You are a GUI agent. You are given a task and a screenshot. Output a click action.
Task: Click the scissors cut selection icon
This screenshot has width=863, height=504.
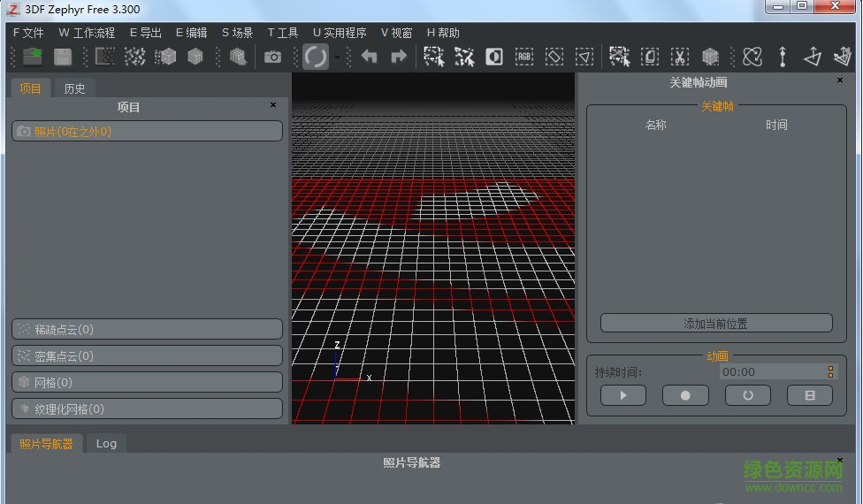[679, 57]
